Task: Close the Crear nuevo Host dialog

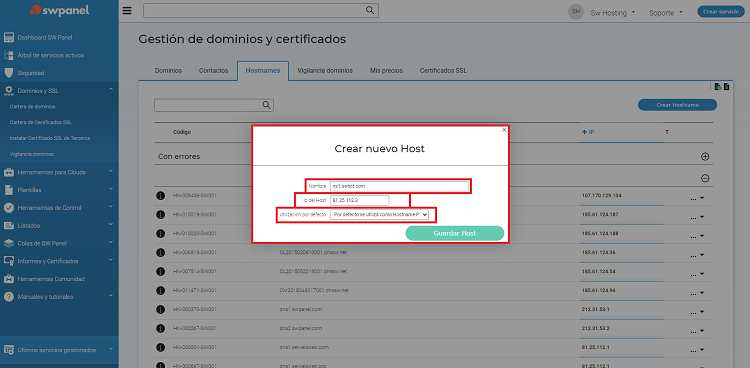Action: (x=504, y=130)
